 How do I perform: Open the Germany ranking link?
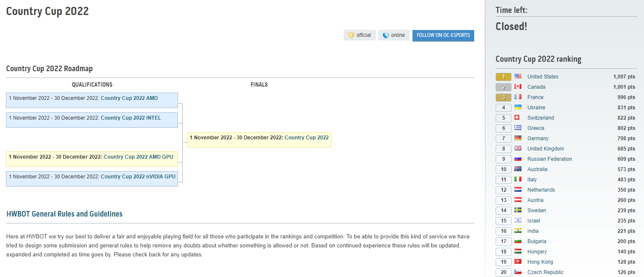coord(538,138)
